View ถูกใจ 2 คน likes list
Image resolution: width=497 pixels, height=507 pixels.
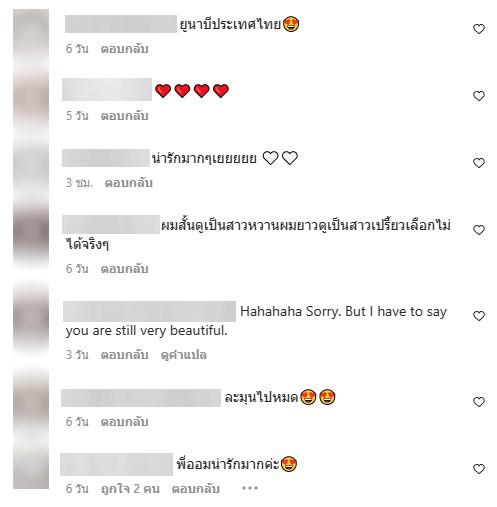130,489
